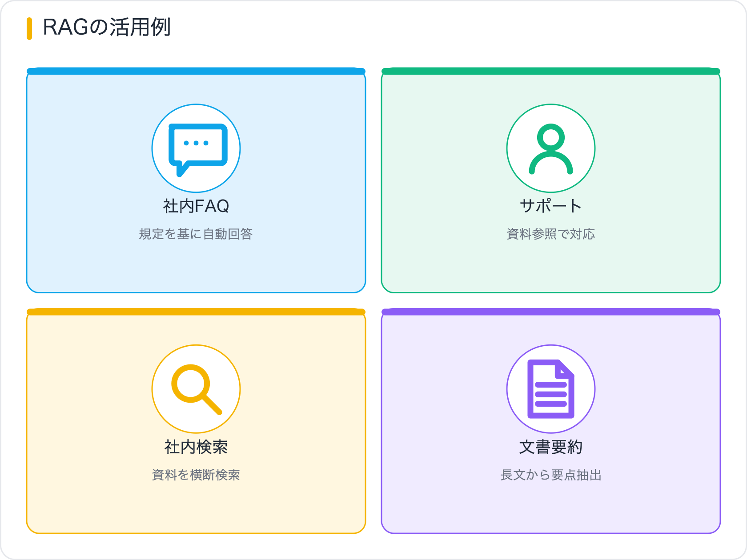The width and height of the screenshot is (747, 560).
Task: Select the サポート card title
Action: 551,206
